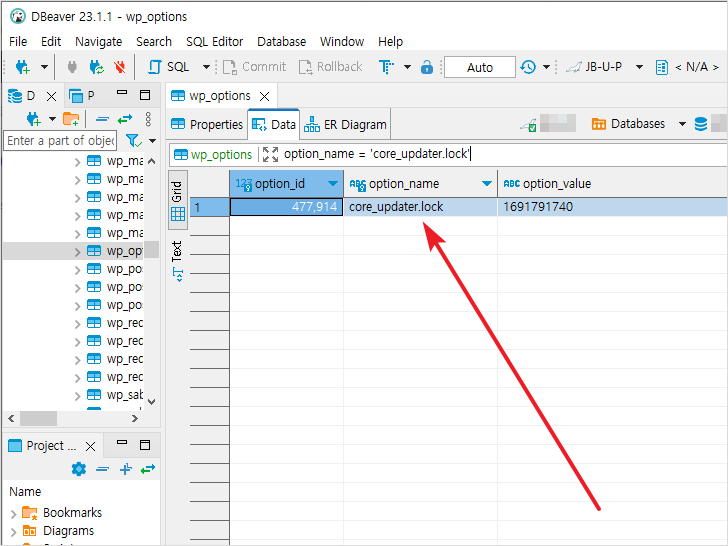Open the Window menu
This screenshot has width=728, height=546.
[342, 42]
